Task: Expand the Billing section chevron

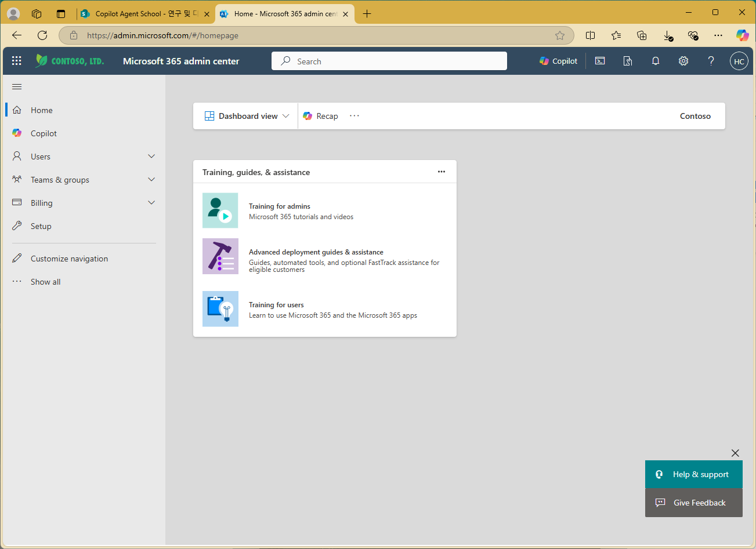Action: [151, 203]
